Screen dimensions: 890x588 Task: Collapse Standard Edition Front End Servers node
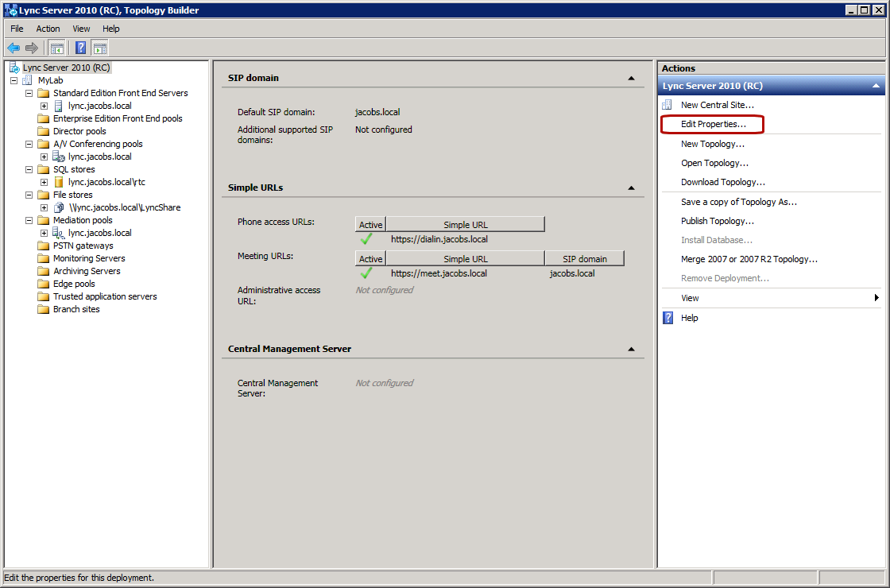click(29, 93)
